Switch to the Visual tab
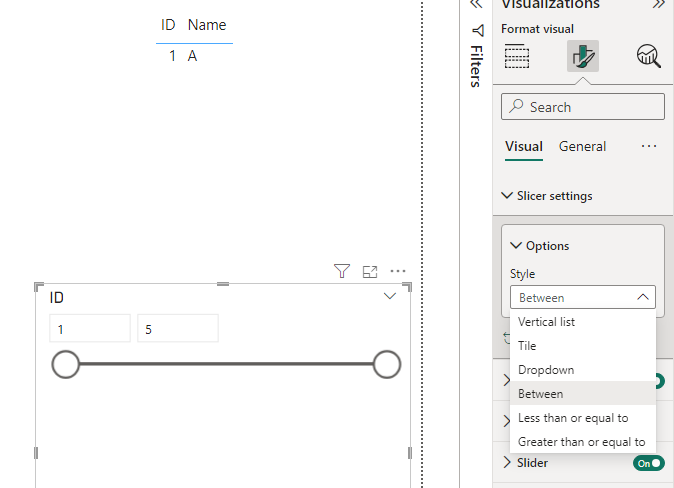Image resolution: width=674 pixels, height=488 pixels. coord(524,147)
